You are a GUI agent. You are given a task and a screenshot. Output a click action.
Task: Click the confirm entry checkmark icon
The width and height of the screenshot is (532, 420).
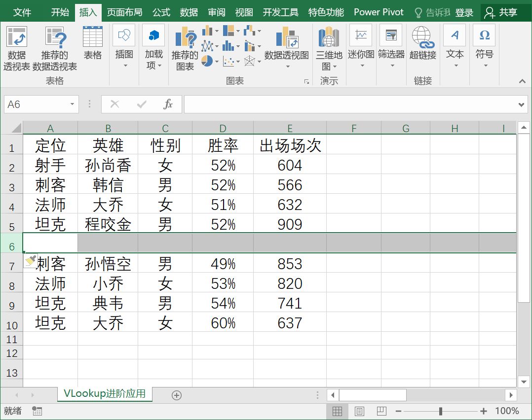click(x=142, y=104)
